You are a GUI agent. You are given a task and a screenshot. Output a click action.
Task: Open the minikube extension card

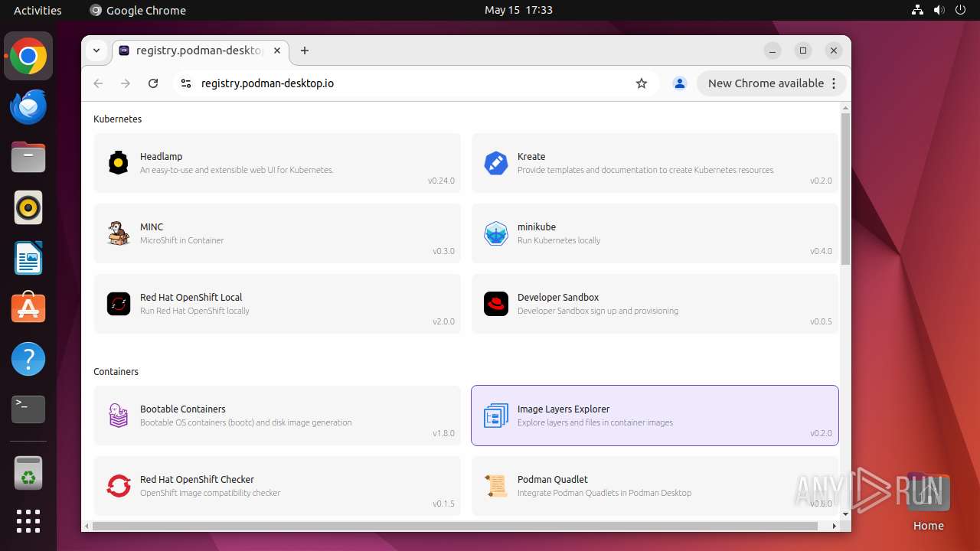pyautogui.click(x=655, y=233)
